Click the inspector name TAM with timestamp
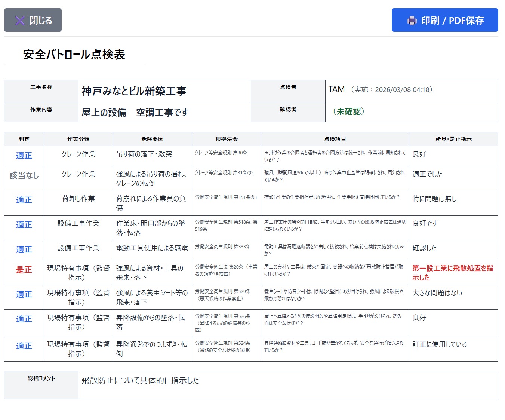The height and width of the screenshot is (420, 505). (380, 90)
